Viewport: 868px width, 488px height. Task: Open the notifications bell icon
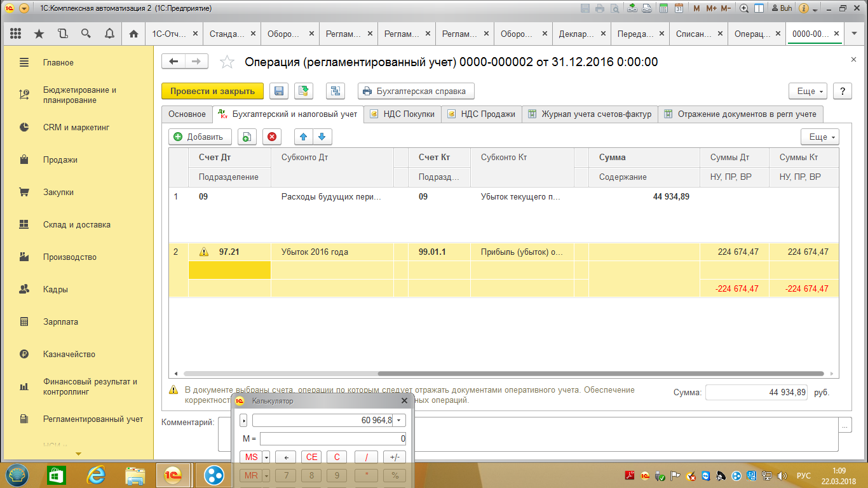pyautogui.click(x=109, y=34)
